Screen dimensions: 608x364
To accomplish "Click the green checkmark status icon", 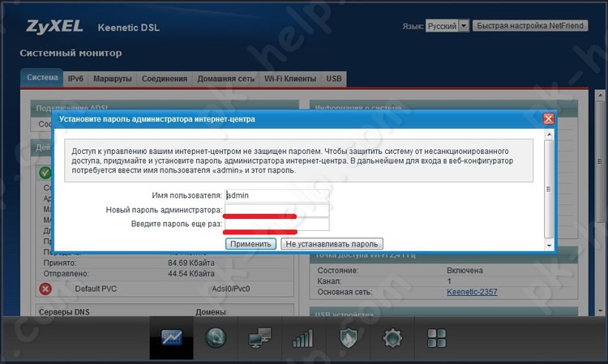I will click(45, 173).
